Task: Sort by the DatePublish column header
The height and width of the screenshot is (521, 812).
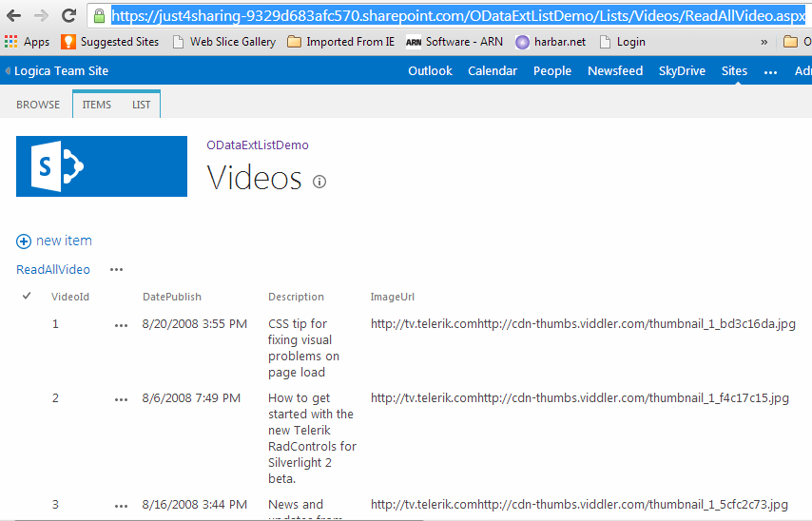Action: click(172, 297)
